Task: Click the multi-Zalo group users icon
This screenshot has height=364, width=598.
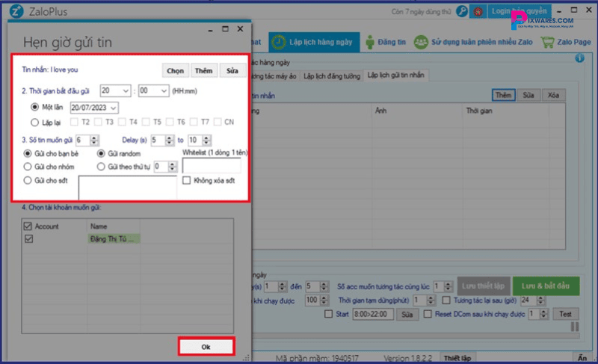Action: (x=421, y=43)
